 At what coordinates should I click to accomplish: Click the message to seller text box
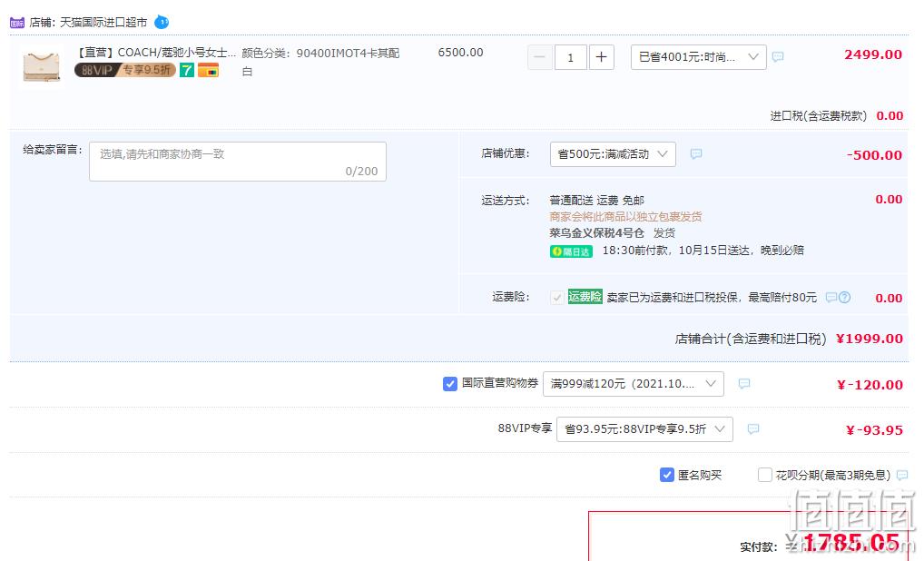point(238,161)
